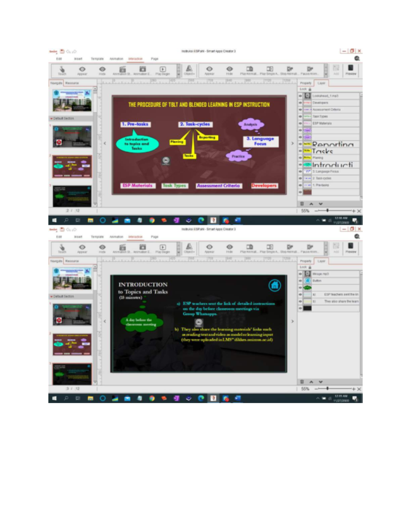Click the Play Animation action in lower window
Screen dimensions: 411x532
(x=249, y=249)
